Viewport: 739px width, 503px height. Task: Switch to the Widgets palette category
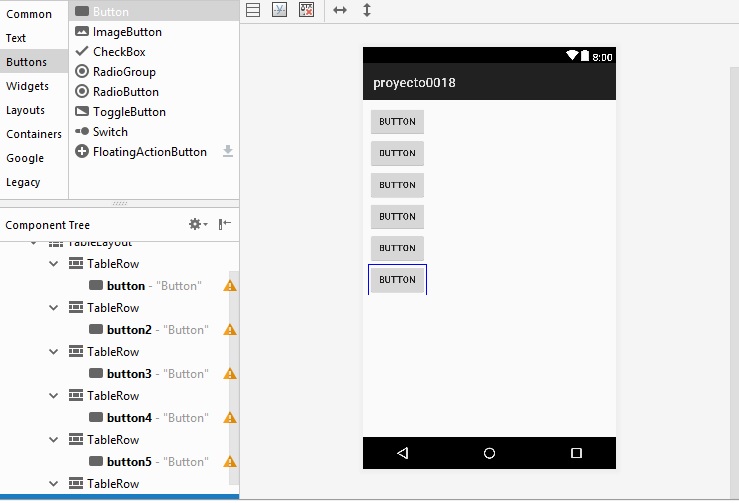pyautogui.click(x=27, y=86)
